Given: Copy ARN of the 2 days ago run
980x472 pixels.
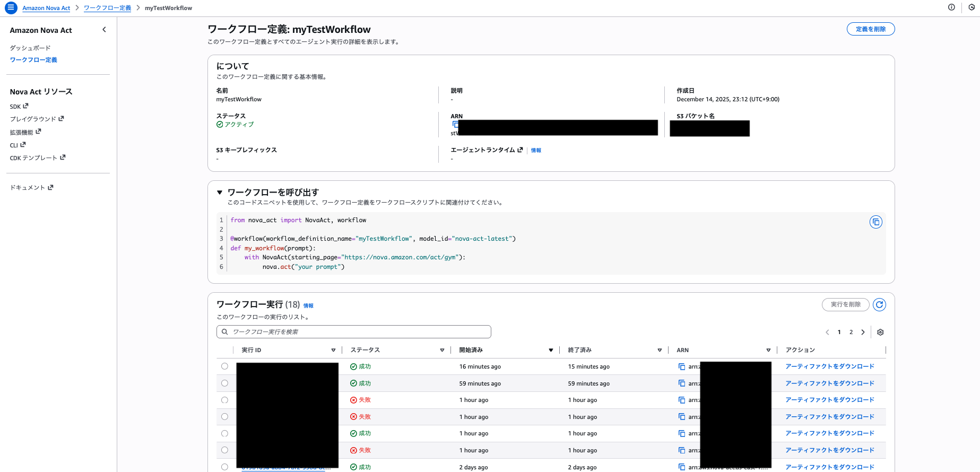Looking at the screenshot, I should click(682, 467).
